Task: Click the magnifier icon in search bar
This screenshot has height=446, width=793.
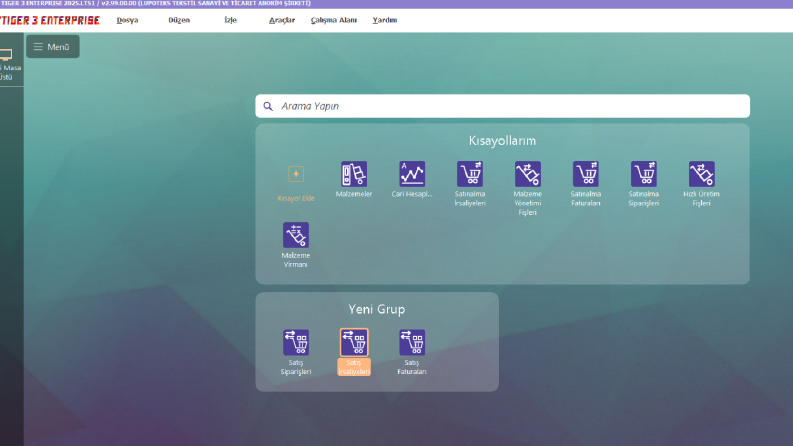Action: coord(268,106)
